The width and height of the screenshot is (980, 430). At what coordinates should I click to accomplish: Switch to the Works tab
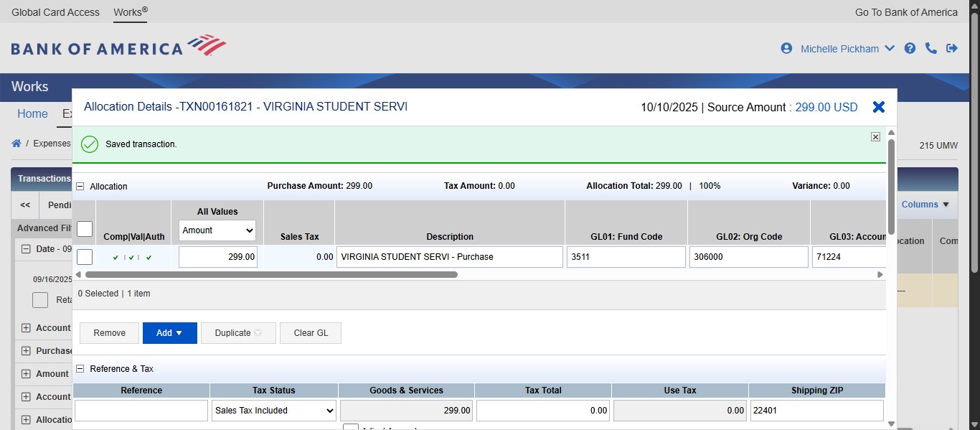coord(129,11)
